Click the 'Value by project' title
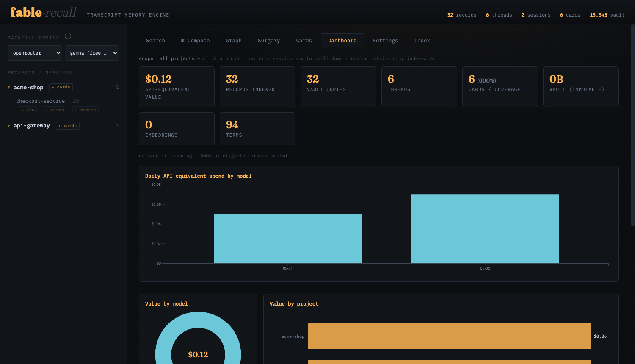The width and height of the screenshot is (635, 364). point(294,304)
